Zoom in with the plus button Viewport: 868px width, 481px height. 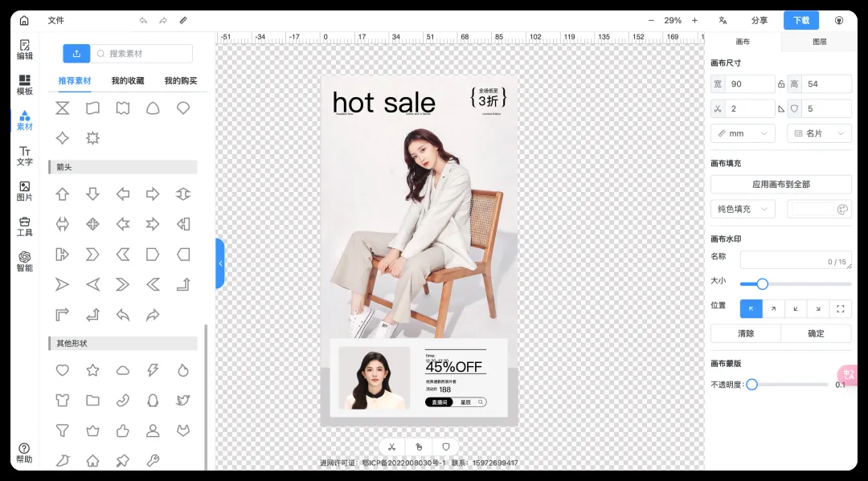click(x=694, y=20)
